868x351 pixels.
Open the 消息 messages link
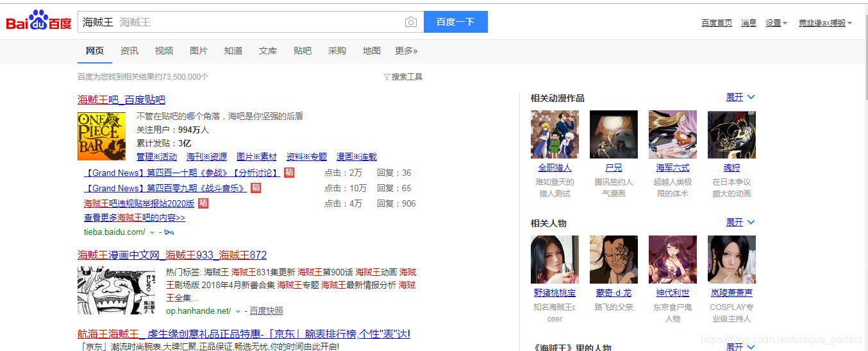click(x=749, y=23)
